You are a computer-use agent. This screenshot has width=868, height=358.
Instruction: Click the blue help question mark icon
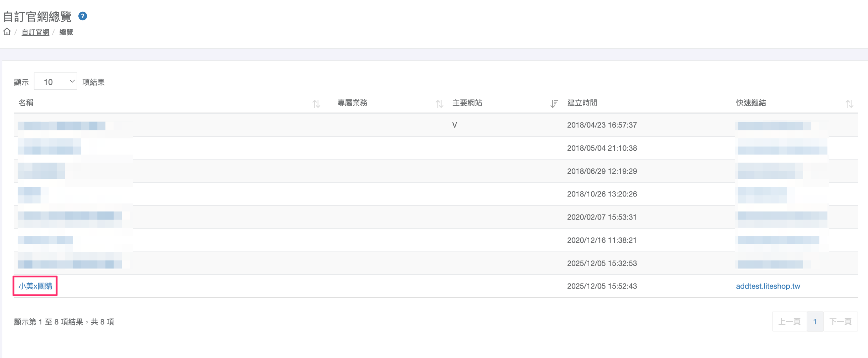(82, 16)
